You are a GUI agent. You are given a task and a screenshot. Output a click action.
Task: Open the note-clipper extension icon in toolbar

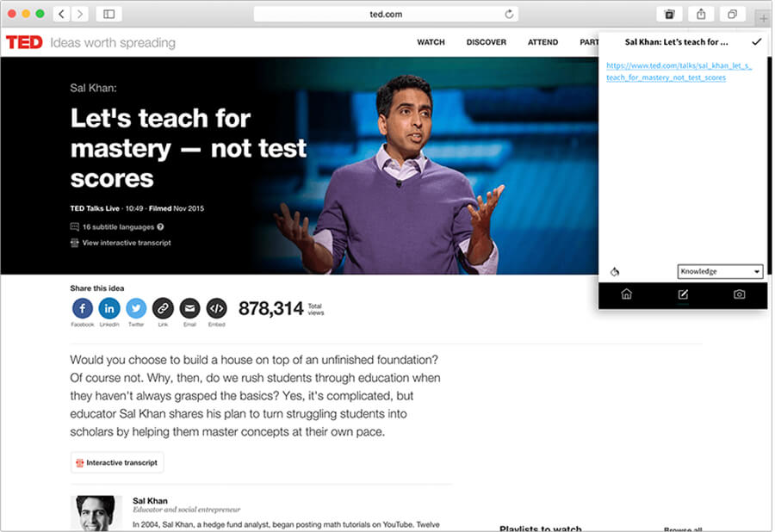pyautogui.click(x=669, y=14)
